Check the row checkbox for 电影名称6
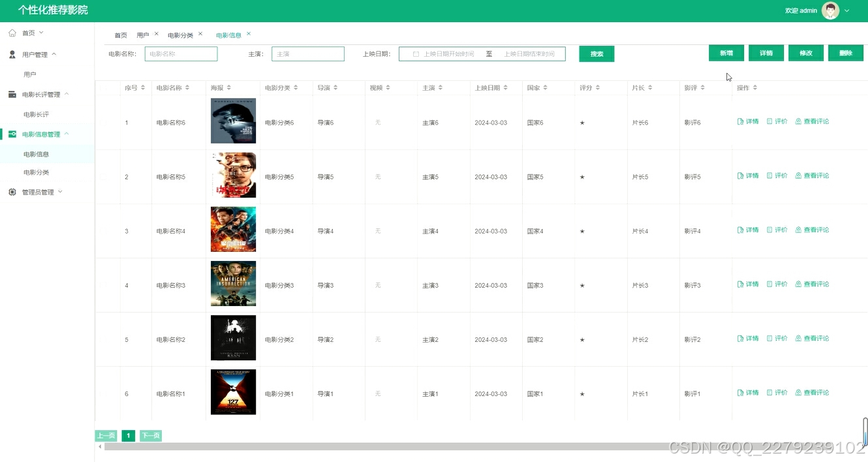 [103, 122]
